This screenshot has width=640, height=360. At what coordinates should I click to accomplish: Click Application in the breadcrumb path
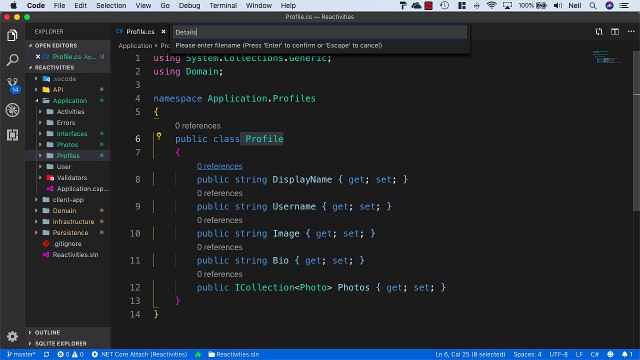tap(135, 46)
